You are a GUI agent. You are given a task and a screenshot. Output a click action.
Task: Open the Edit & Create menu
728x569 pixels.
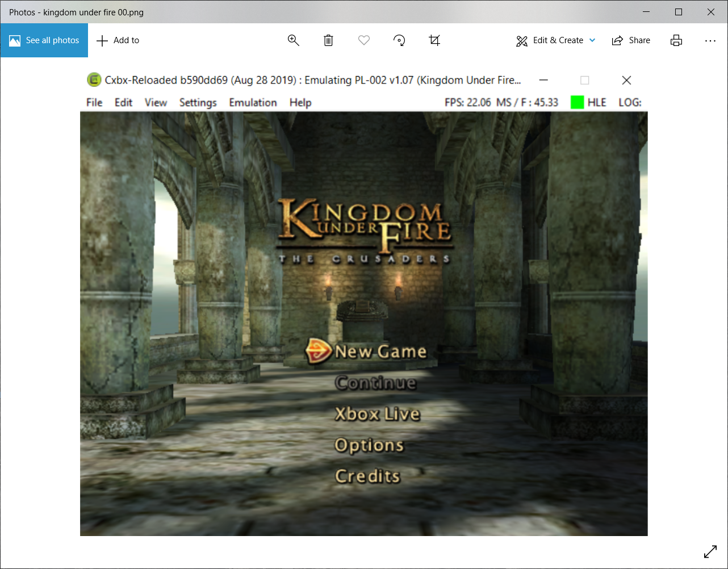point(556,40)
